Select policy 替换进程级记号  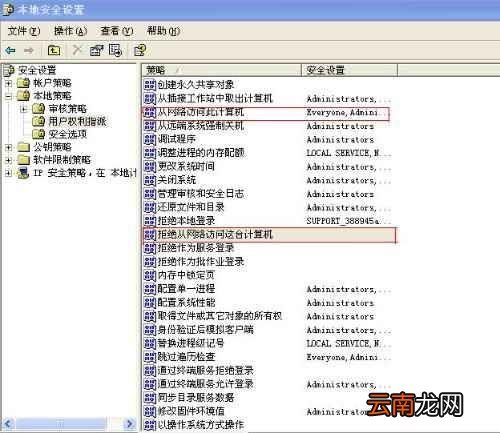click(x=191, y=343)
